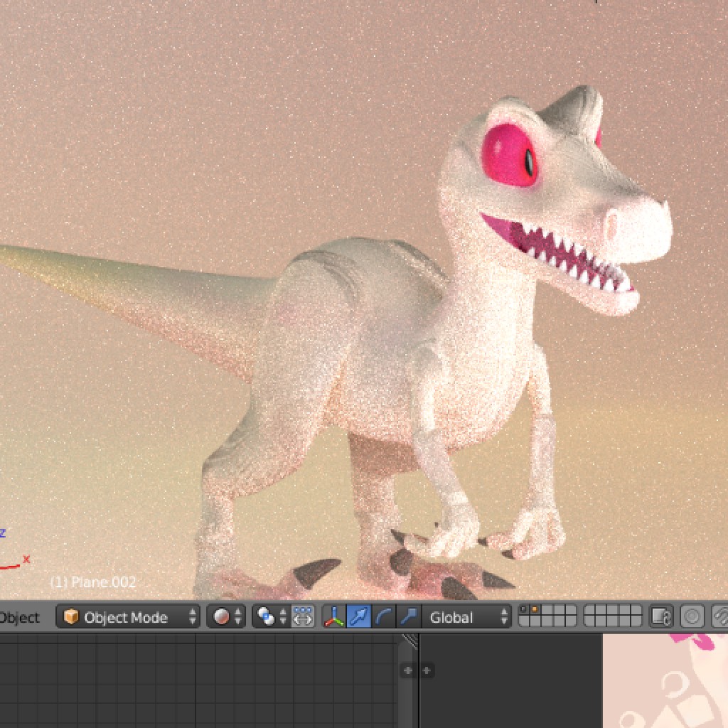This screenshot has width=728, height=728.
Task: Select the Translate manipulator arrow
Action: pyautogui.click(x=358, y=617)
